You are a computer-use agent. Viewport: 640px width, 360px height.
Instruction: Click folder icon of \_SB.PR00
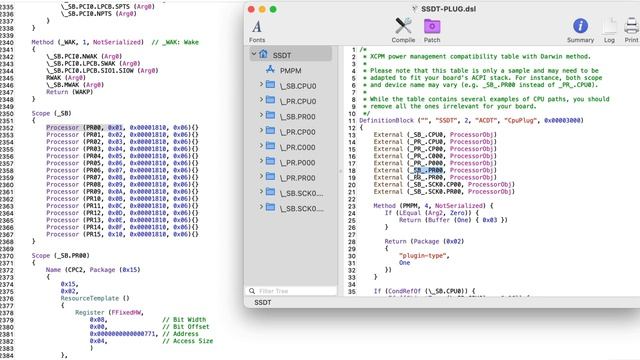pyautogui.click(x=270, y=116)
